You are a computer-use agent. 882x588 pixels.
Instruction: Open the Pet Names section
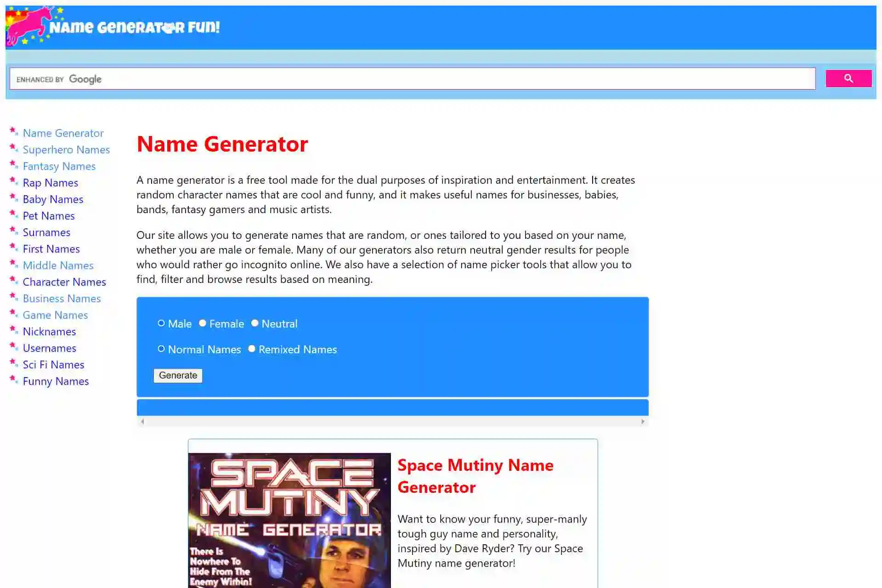tap(49, 215)
